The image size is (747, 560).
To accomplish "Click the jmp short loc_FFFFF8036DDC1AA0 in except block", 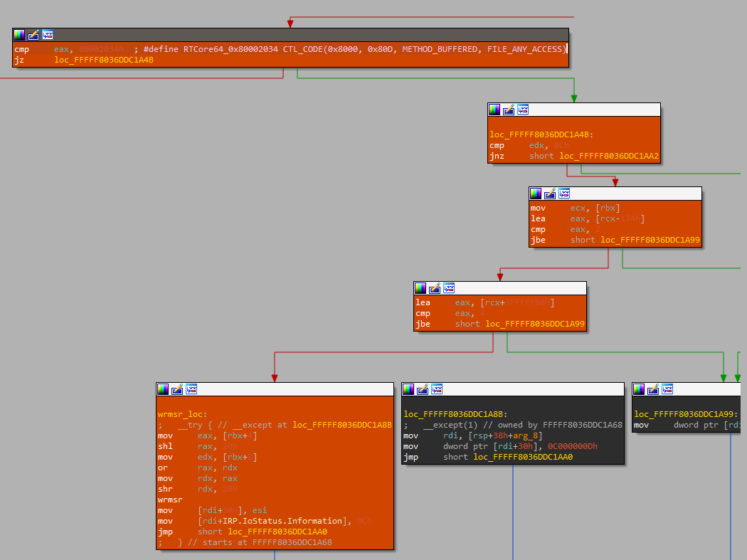I will (523, 457).
